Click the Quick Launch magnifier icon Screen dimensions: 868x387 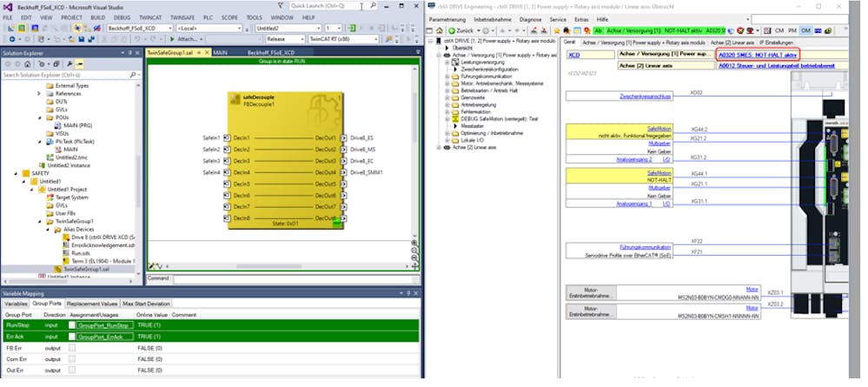373,5
